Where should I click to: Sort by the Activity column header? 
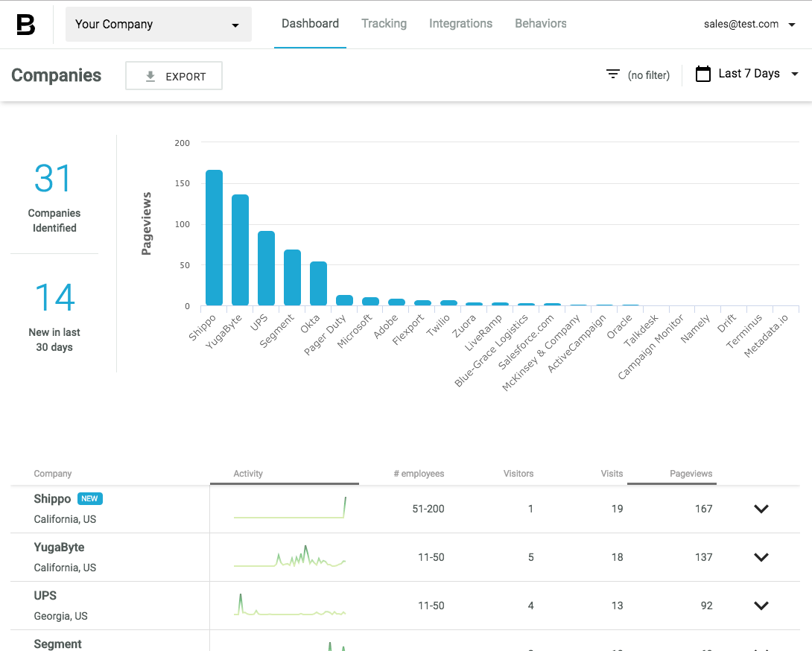pos(248,474)
